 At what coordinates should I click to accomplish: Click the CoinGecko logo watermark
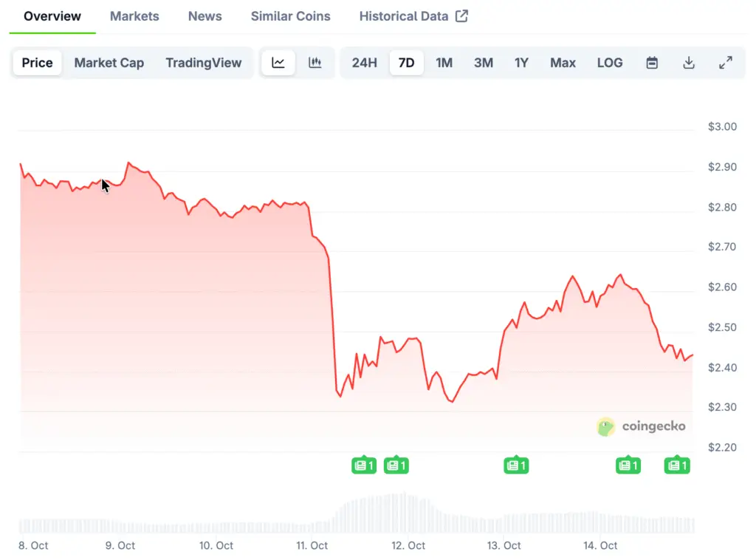pyautogui.click(x=641, y=426)
